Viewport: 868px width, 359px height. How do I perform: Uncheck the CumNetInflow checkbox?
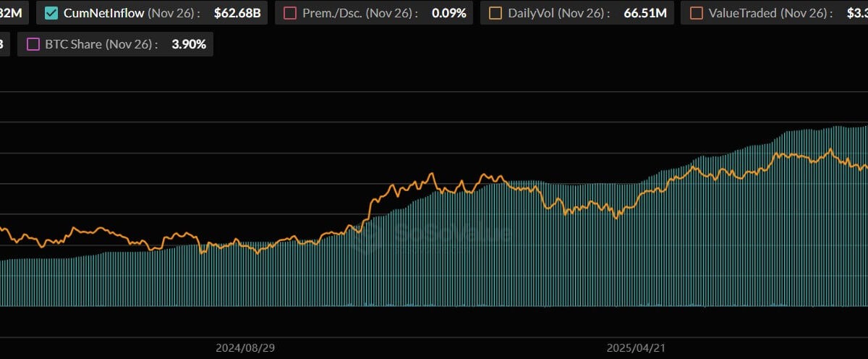[51, 13]
